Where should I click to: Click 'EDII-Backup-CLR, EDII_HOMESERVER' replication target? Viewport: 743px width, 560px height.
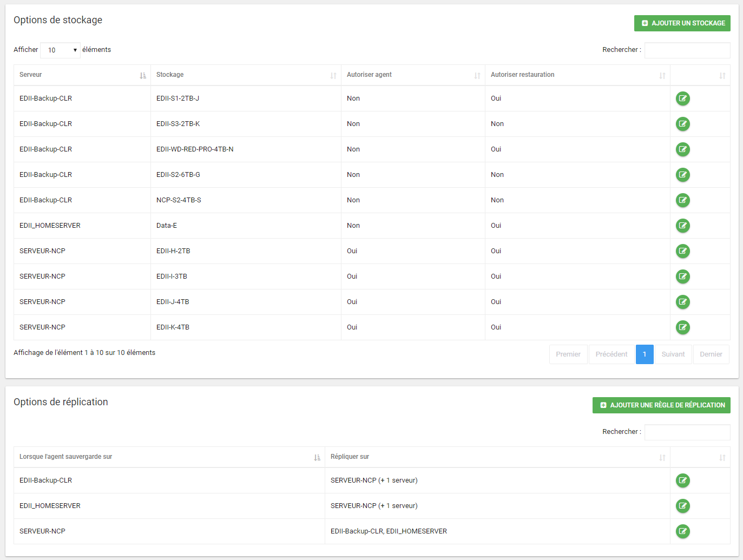(389, 531)
